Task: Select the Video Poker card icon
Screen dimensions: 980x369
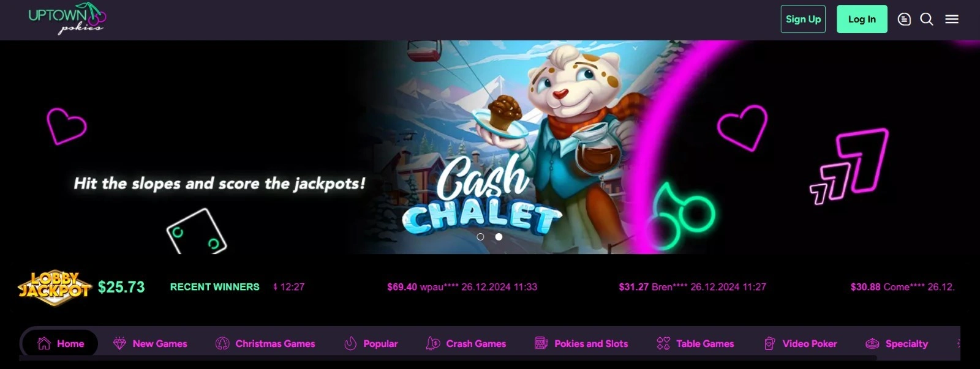Action: click(770, 343)
